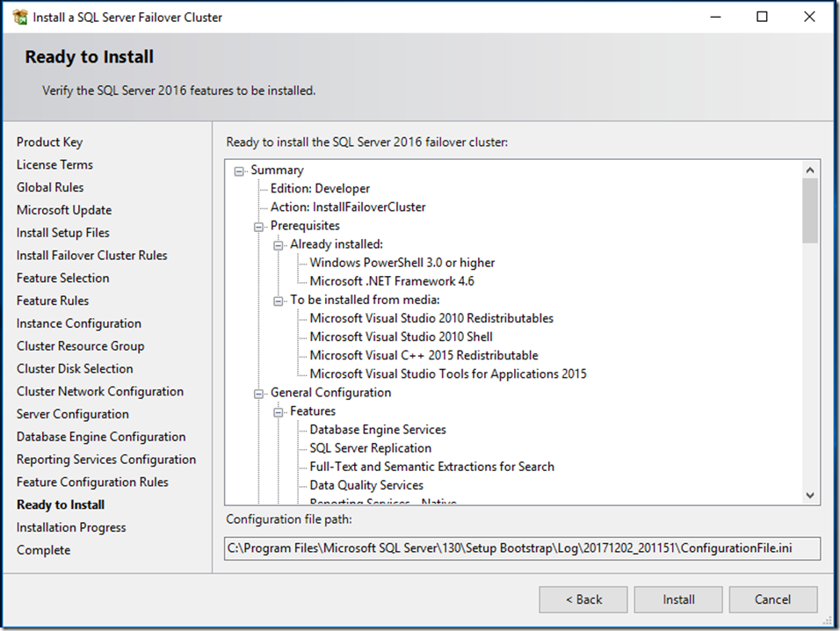Screen dimensions: 840x631
Task: Collapse the Summary tree node
Action: [x=239, y=171]
